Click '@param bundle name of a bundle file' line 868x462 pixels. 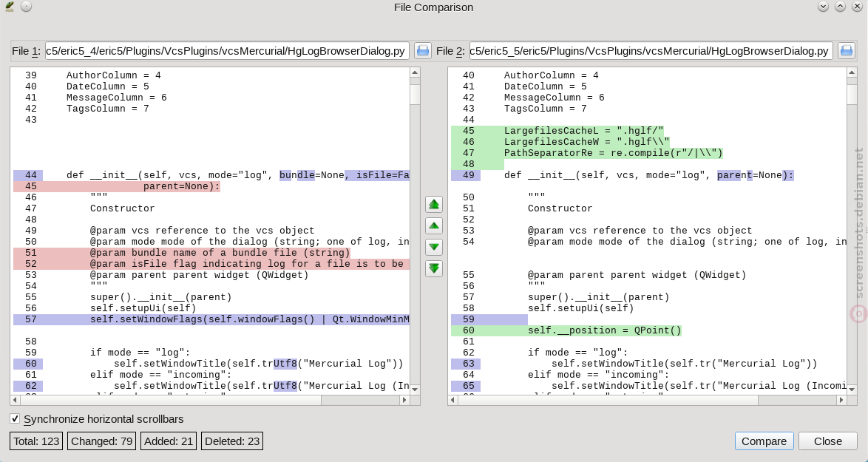[220, 253]
